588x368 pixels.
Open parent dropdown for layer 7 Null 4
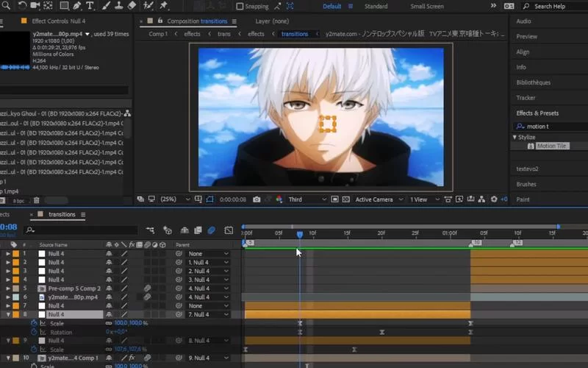pos(208,306)
